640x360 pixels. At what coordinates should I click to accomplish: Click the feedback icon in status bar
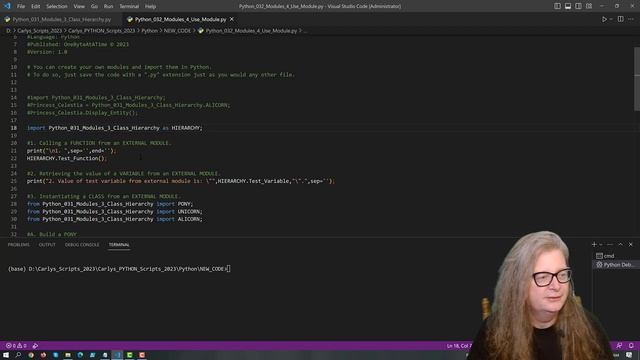point(619,346)
